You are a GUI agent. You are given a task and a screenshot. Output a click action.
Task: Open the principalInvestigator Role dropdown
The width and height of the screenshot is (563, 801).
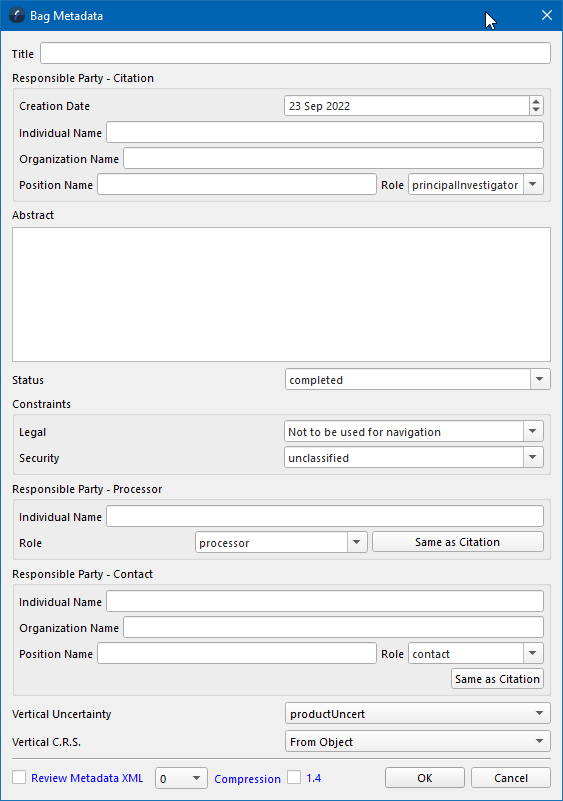point(533,185)
